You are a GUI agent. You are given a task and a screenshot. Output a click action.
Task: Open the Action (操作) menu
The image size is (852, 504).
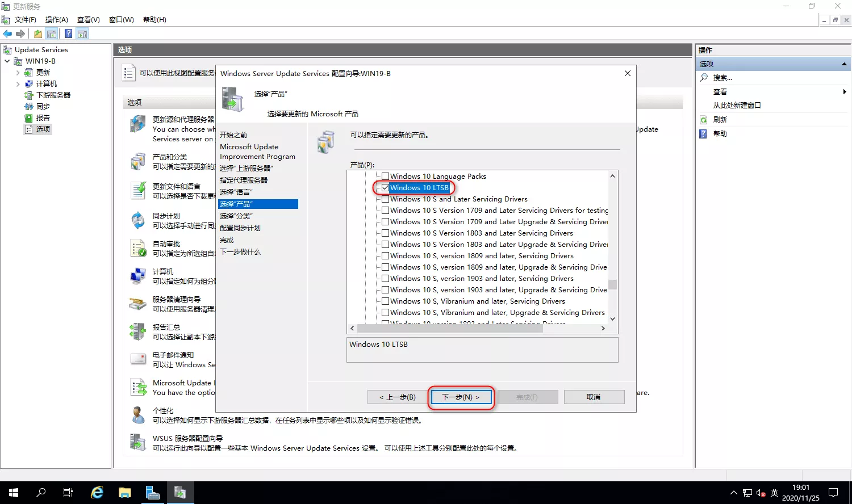click(x=56, y=20)
